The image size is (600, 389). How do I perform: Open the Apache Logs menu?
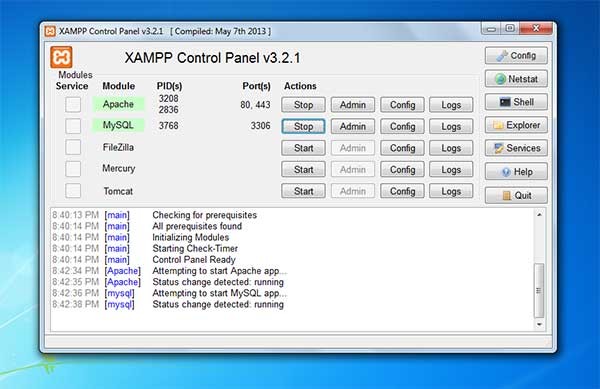451,105
